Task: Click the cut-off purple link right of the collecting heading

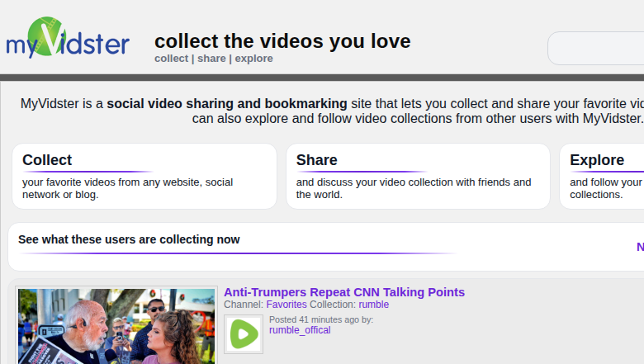Action: pyautogui.click(x=639, y=247)
